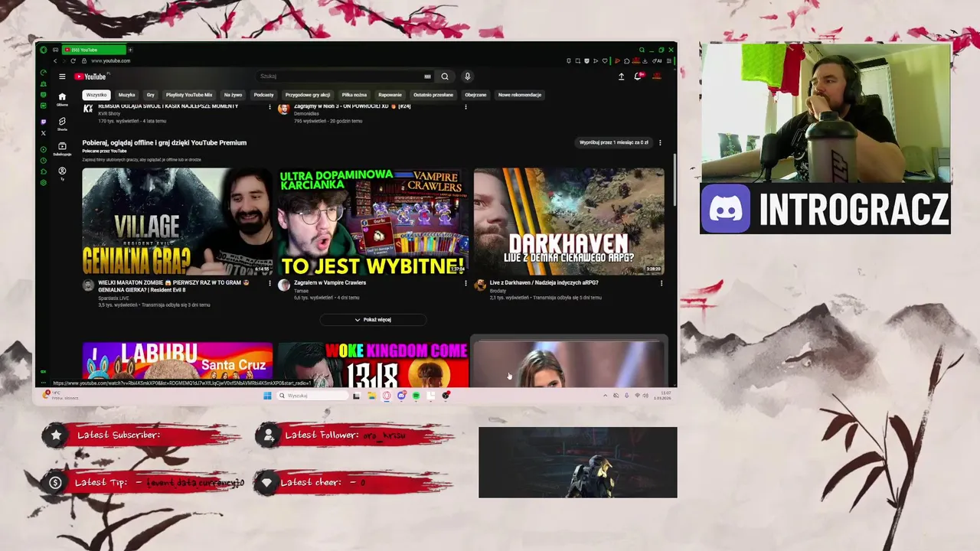Screen dimensions: 980x551
Task: Open the YouTube hamburger guide menu
Action: [62, 77]
